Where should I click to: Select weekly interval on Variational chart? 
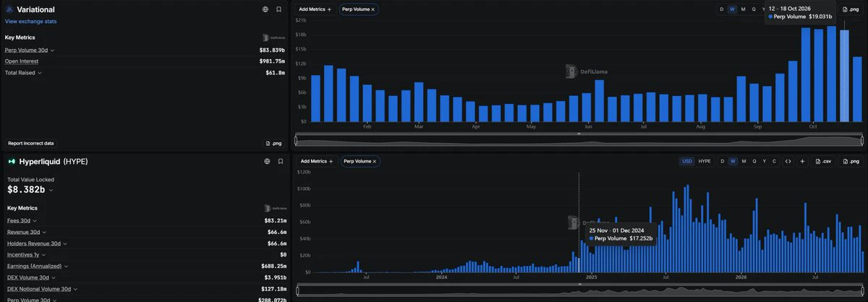(732, 9)
